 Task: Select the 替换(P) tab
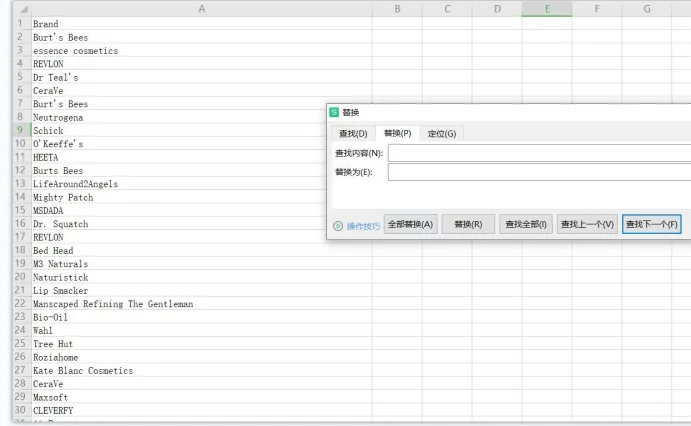click(398, 133)
